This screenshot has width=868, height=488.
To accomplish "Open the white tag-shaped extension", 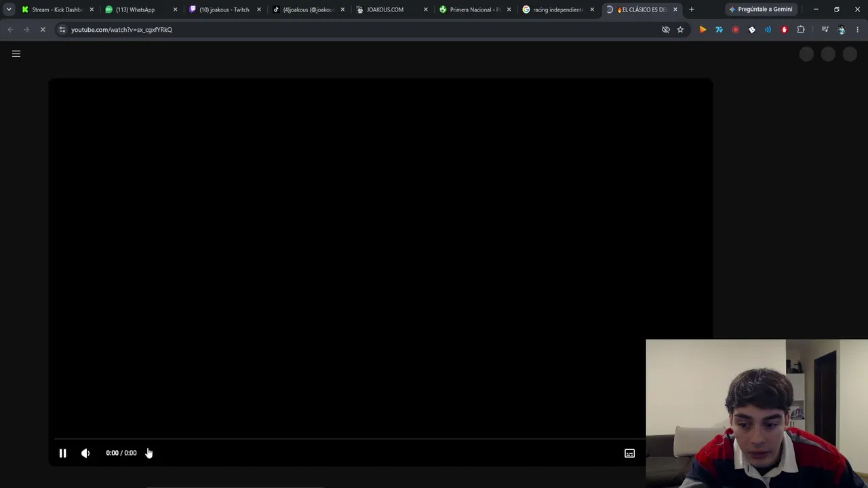I will 751,30.
